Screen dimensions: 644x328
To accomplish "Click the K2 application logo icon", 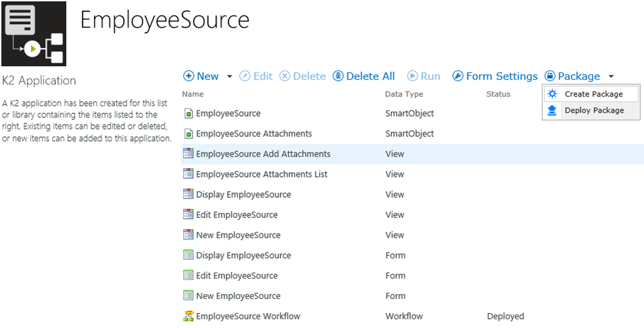I will click(34, 34).
